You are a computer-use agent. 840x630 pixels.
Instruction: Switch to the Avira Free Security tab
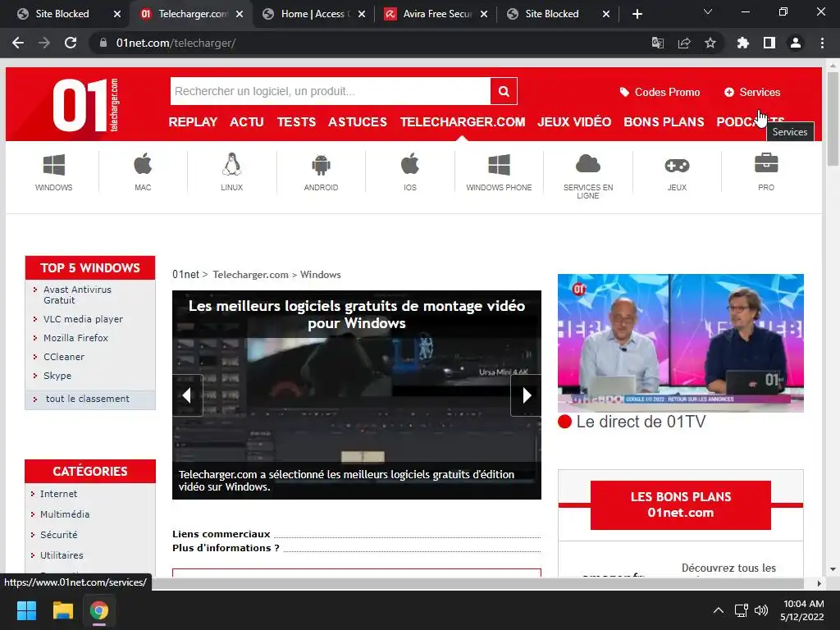[435, 14]
